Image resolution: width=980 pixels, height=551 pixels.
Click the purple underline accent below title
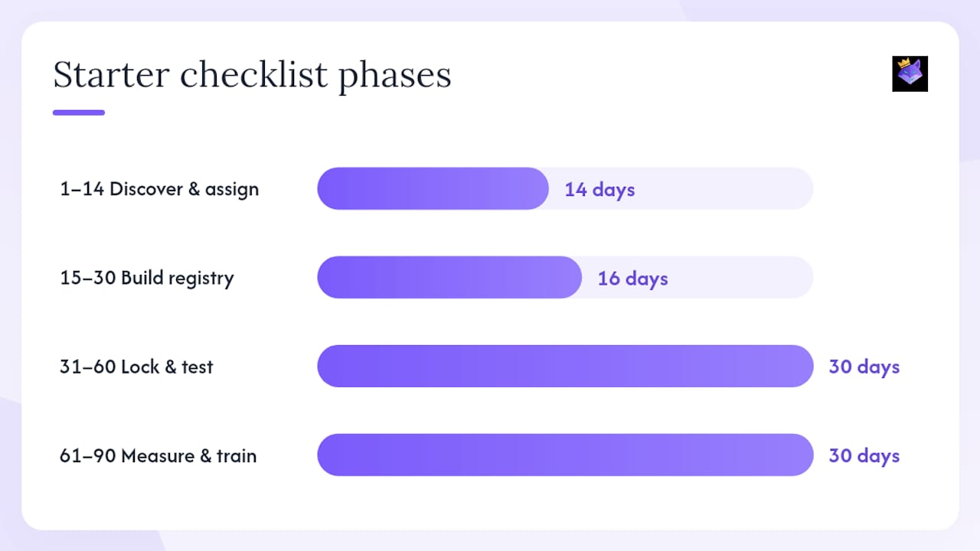[x=79, y=112]
